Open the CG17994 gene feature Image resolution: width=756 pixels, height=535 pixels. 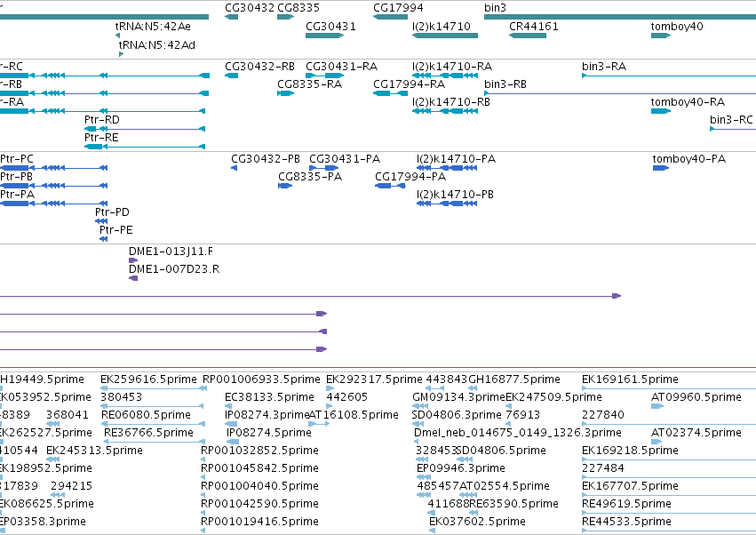(x=390, y=17)
